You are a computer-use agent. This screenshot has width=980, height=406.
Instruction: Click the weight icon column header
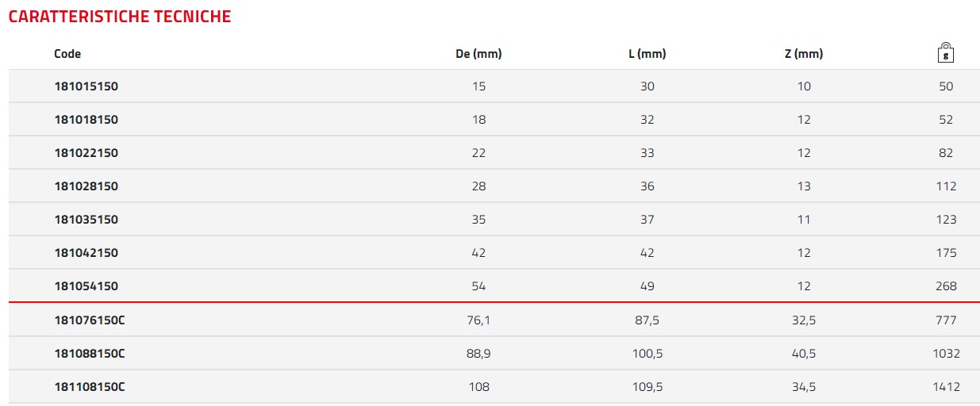(x=945, y=53)
